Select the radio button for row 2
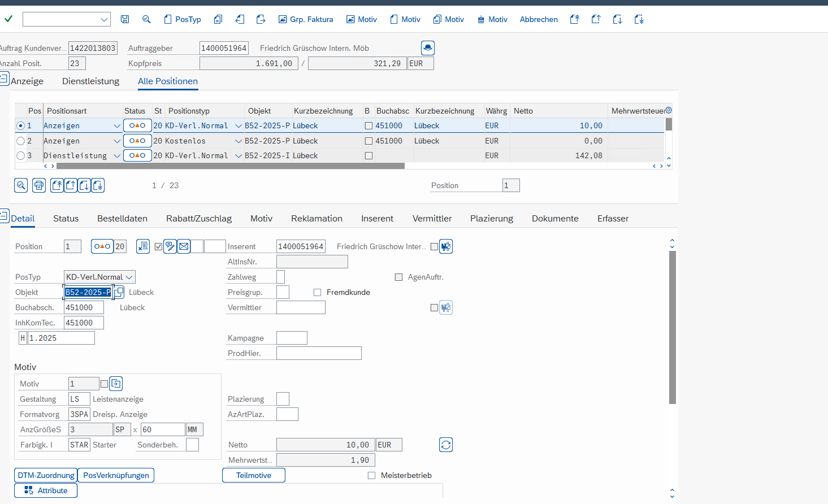 pyautogui.click(x=21, y=141)
